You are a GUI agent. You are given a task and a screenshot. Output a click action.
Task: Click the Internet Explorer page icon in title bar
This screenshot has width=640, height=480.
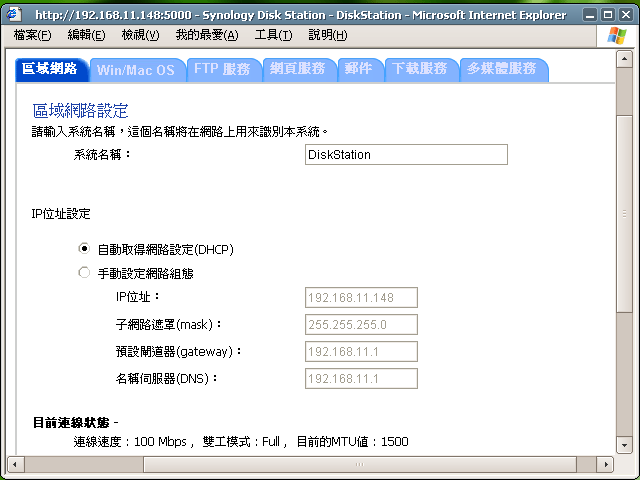click(13, 15)
